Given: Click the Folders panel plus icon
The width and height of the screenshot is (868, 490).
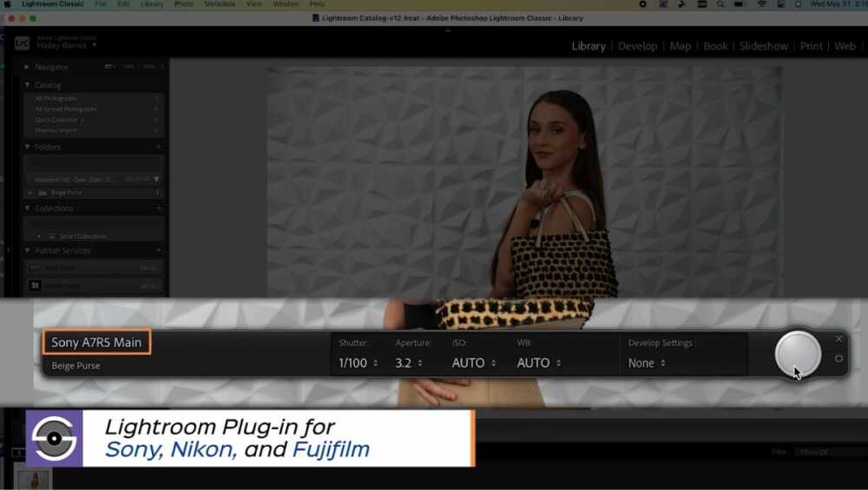Looking at the screenshot, I should (158, 147).
